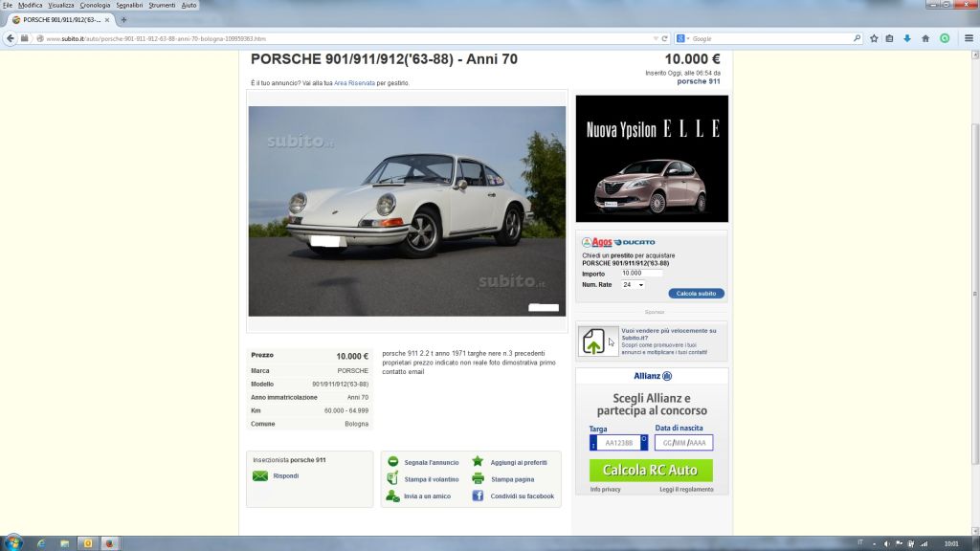Go back using the browser back arrow
The image size is (980, 551).
[11, 38]
